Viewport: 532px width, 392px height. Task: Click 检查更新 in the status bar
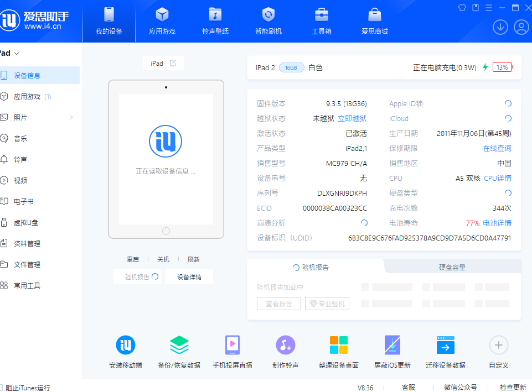click(513, 387)
